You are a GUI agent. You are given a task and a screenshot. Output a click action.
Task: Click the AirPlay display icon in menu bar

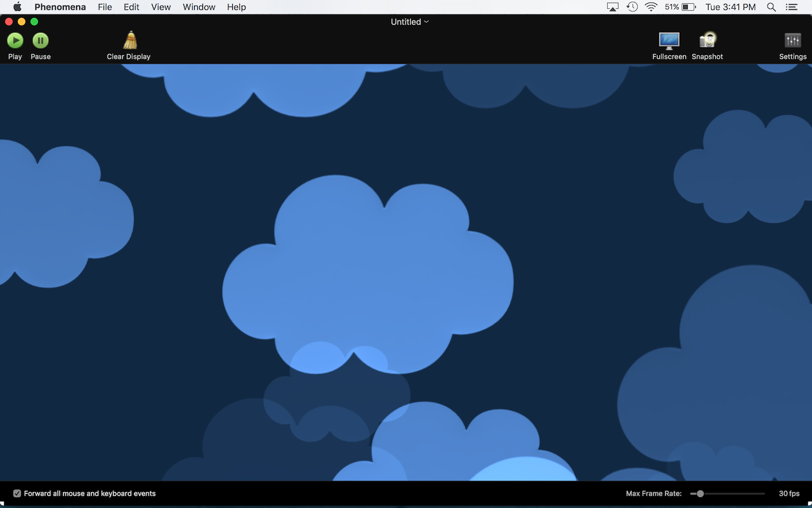(613, 7)
